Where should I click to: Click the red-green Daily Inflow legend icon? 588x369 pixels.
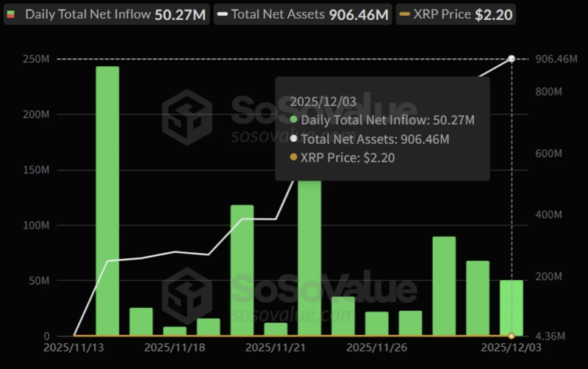click(x=12, y=14)
